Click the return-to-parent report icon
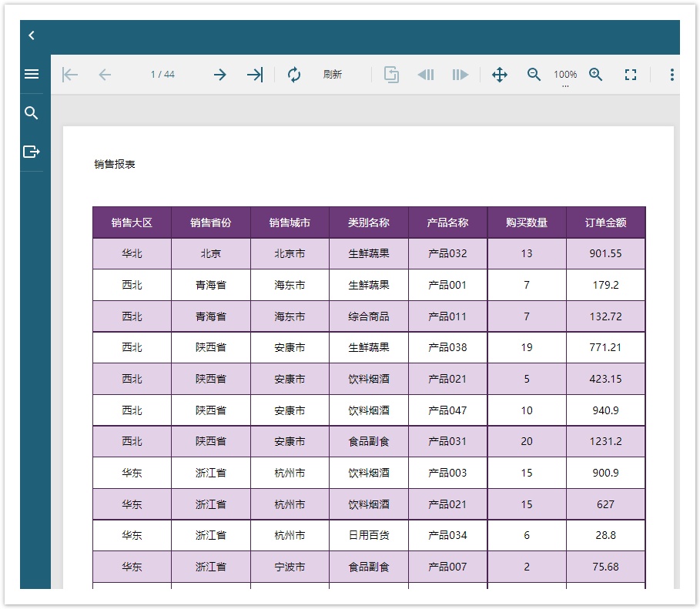700x609 pixels. [x=391, y=75]
